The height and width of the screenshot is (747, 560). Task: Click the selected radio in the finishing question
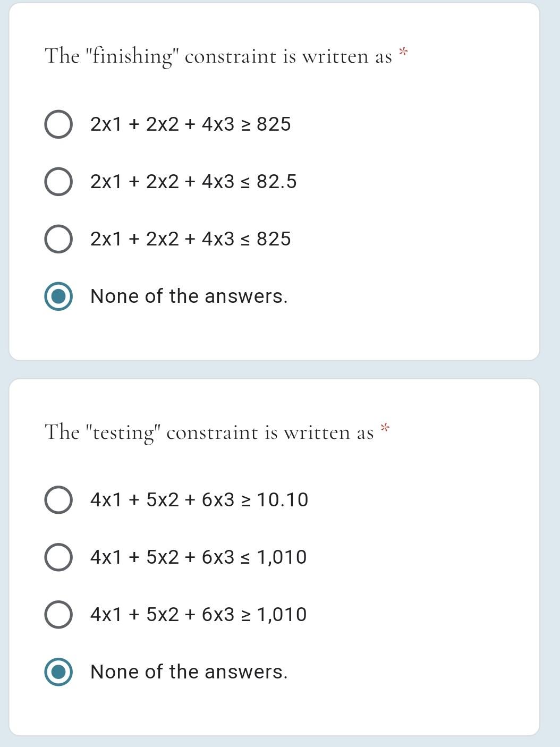pos(59,296)
